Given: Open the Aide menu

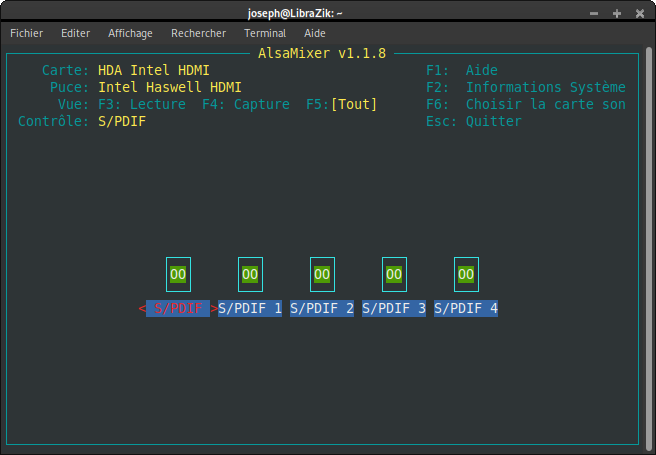Looking at the screenshot, I should click(x=315, y=33).
